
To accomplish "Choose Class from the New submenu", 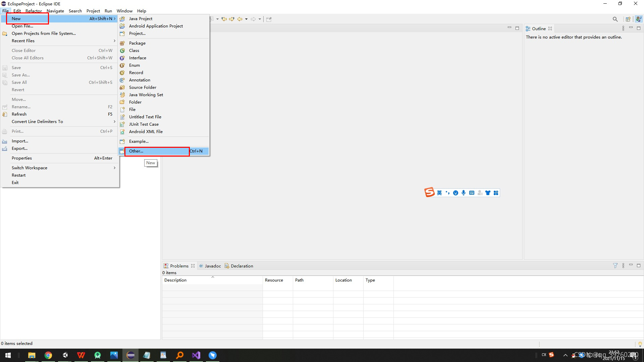I will [134, 51].
